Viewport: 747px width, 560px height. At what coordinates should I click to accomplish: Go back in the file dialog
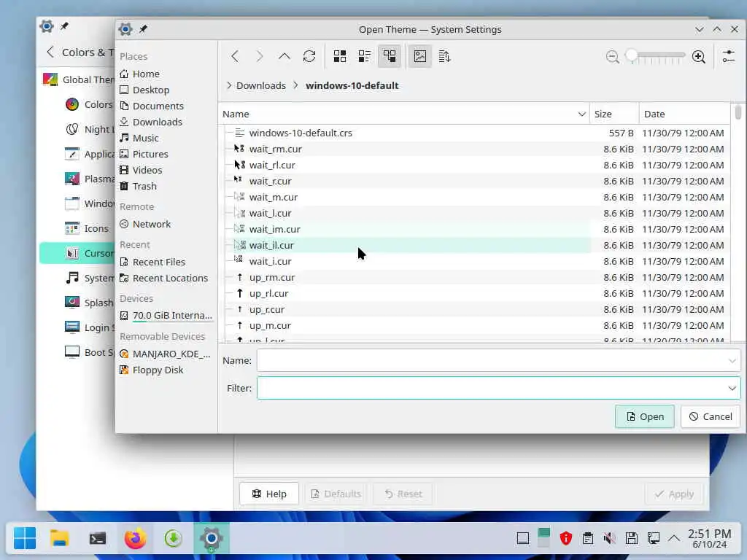coord(235,56)
